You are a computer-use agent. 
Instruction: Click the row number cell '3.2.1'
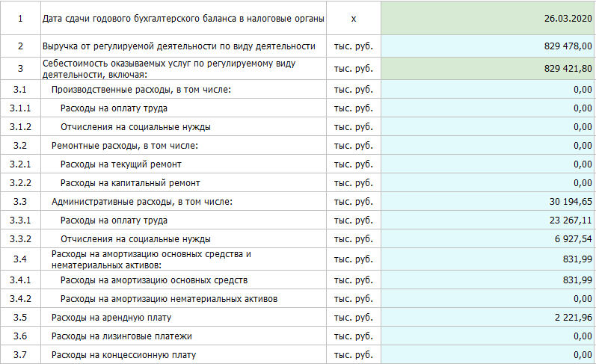(x=20, y=164)
